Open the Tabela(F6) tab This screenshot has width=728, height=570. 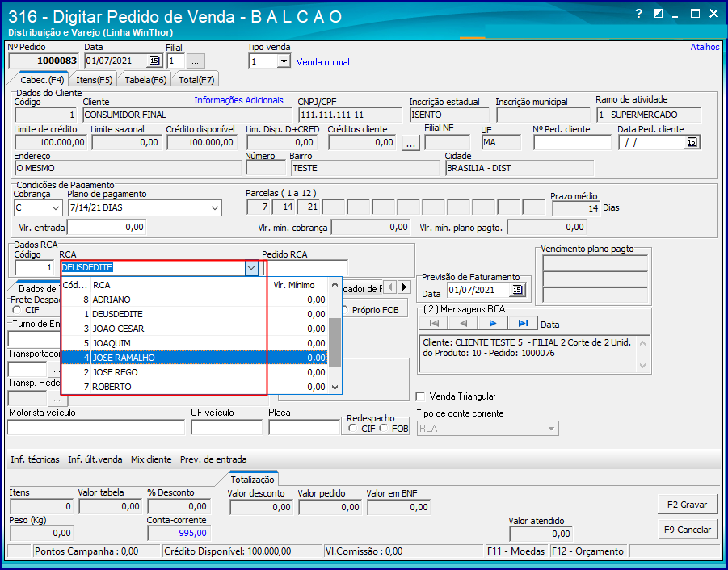[145, 80]
